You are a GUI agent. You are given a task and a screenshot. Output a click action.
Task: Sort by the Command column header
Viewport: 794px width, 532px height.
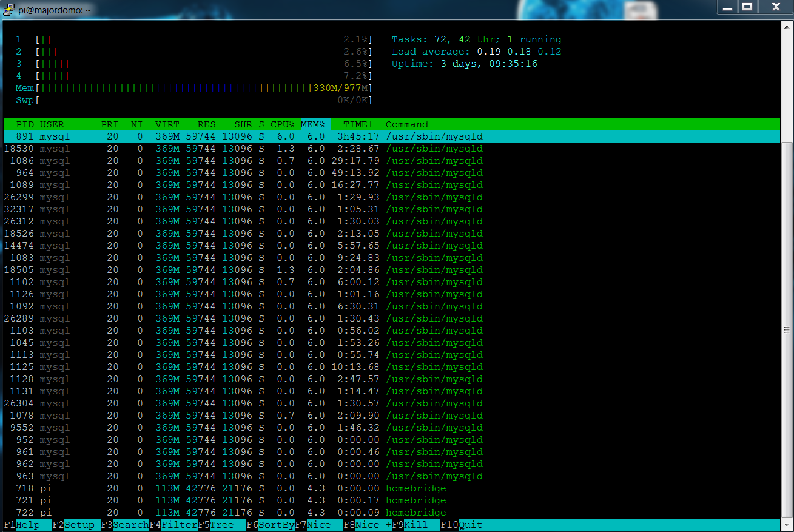(x=407, y=124)
